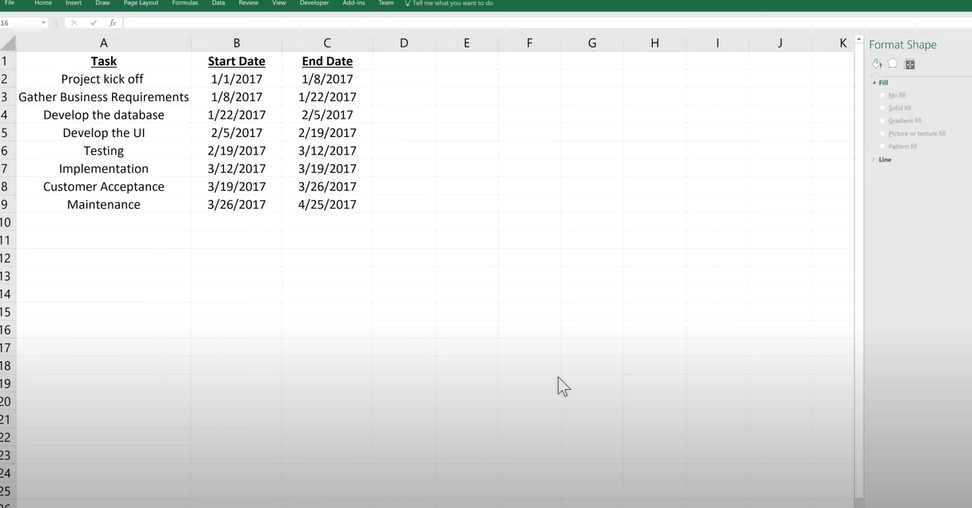Viewport: 972px width, 508px height.
Task: Open the Size & Properties tab icon
Action: [x=909, y=65]
